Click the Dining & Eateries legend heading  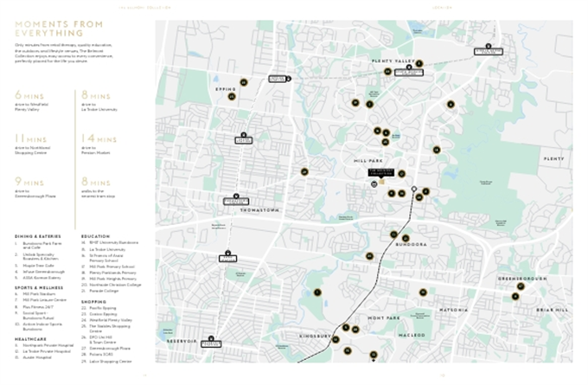click(x=39, y=236)
